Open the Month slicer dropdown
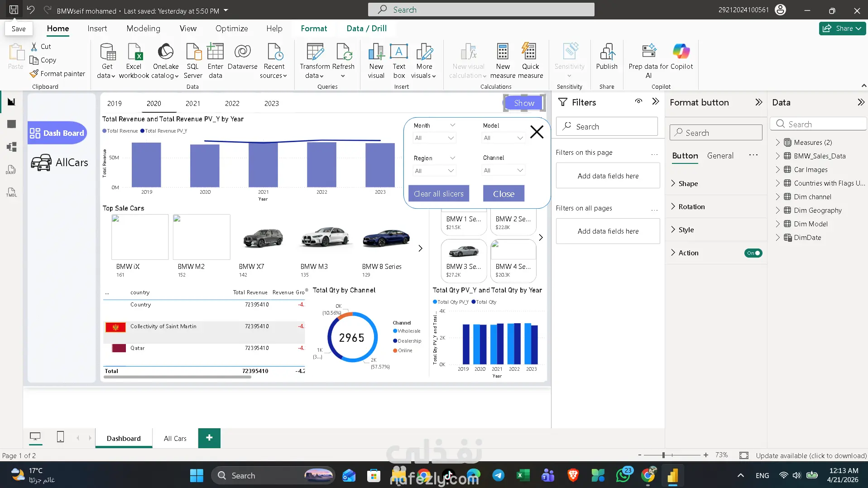Image resolution: width=868 pixels, height=488 pixels. 434,138
